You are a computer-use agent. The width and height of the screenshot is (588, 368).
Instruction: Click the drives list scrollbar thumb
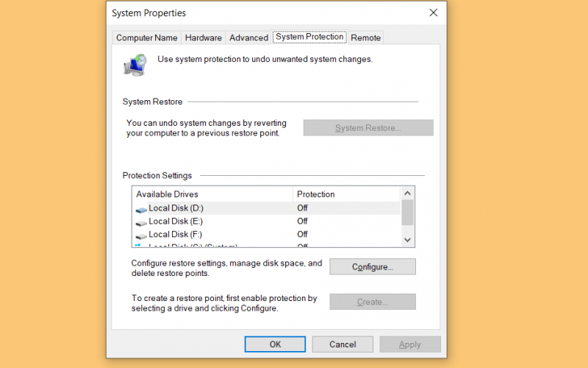coord(408,213)
